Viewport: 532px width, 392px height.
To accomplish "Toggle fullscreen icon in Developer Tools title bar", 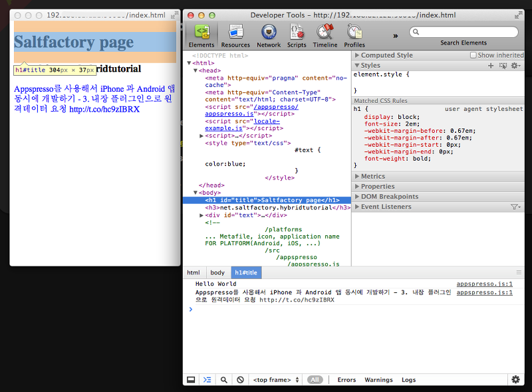I will (x=518, y=15).
